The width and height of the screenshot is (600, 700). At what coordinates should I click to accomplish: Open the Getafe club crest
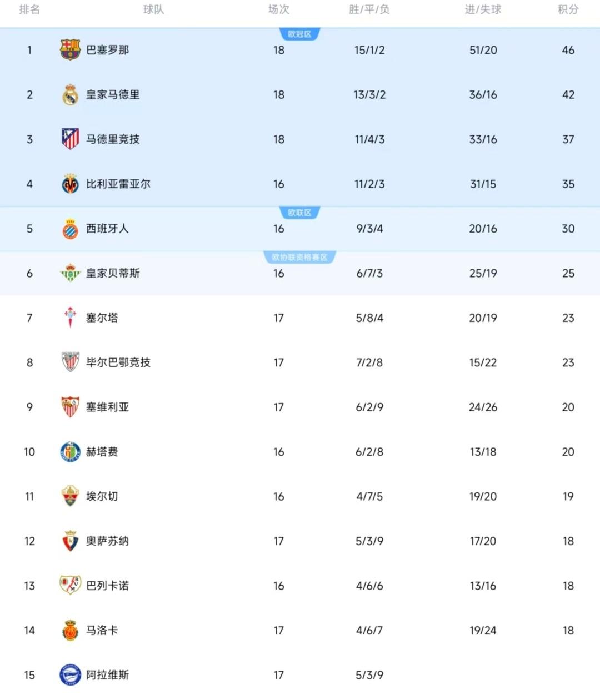coord(70,452)
